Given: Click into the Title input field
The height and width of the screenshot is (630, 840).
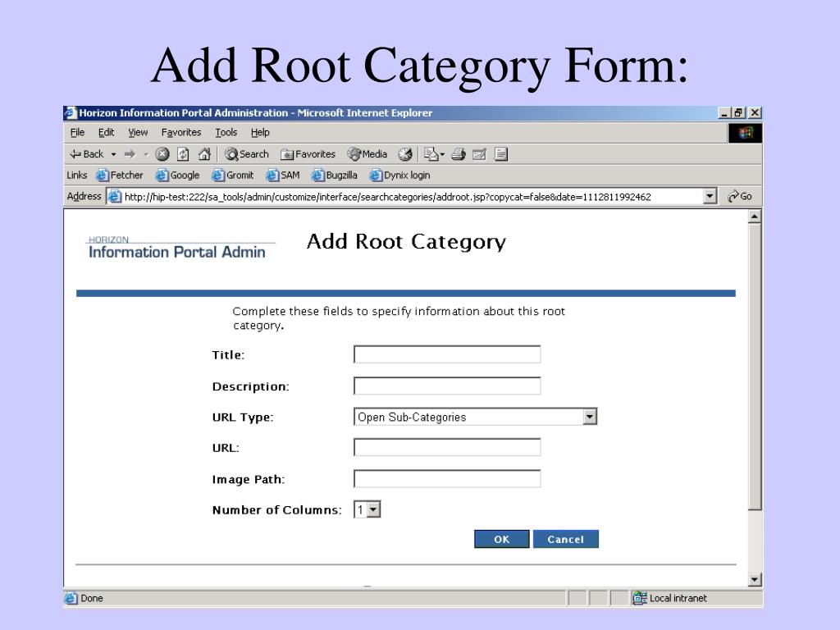Looking at the screenshot, I should coord(447,354).
